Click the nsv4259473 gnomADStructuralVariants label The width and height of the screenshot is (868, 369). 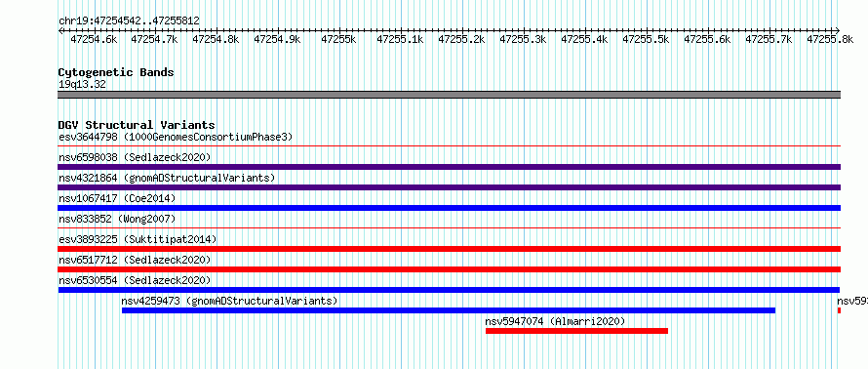(229, 301)
